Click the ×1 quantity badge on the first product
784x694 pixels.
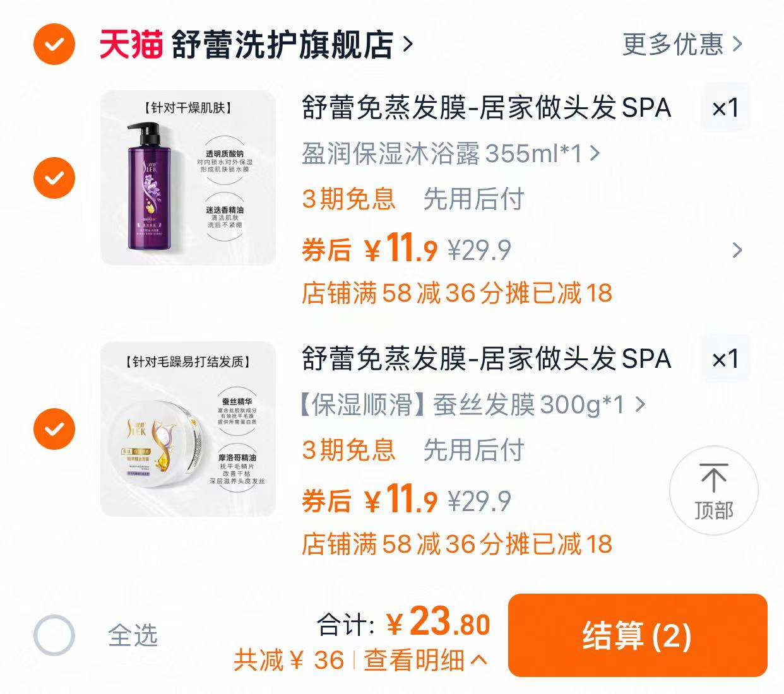[725, 108]
